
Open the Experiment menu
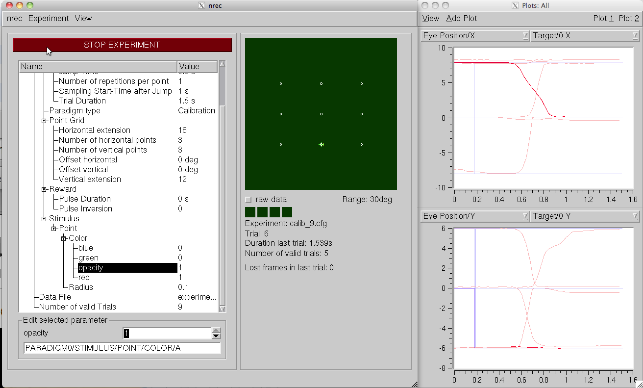[x=48, y=18]
